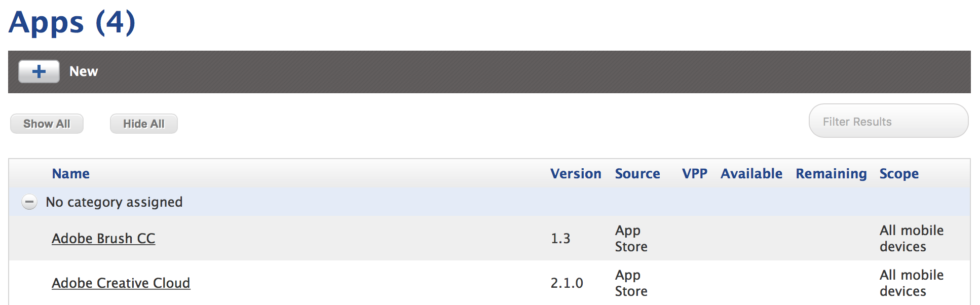Collapse the No category assigned group using minus icon
Image resolution: width=980 pixels, height=305 pixels.
(29, 202)
